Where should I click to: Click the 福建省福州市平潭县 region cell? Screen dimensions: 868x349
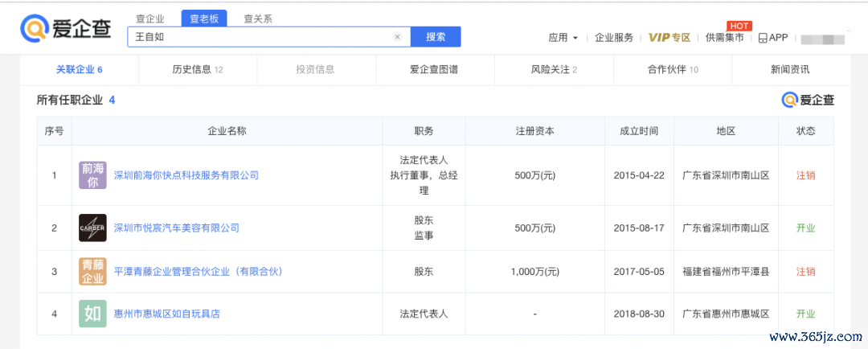pos(726,272)
